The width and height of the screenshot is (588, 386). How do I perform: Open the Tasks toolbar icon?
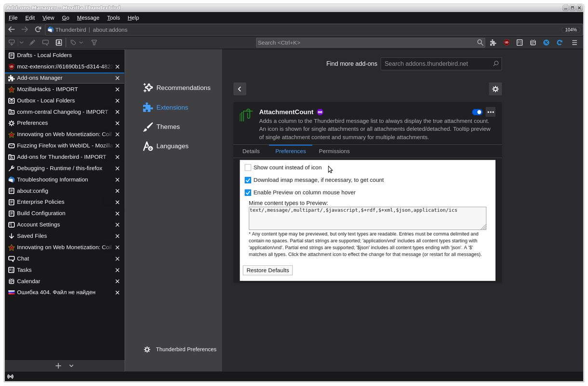pos(520,42)
